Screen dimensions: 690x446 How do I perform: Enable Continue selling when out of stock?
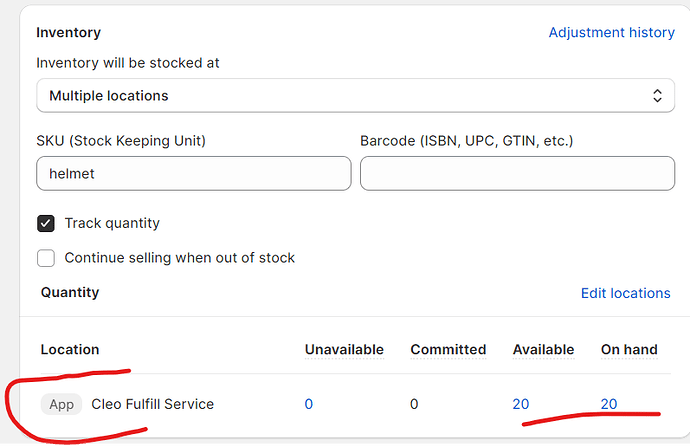tap(46, 258)
